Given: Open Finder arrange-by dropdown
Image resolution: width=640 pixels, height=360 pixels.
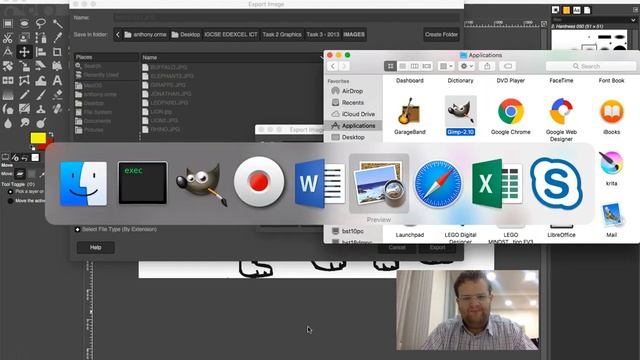Looking at the screenshot, I should (x=446, y=66).
